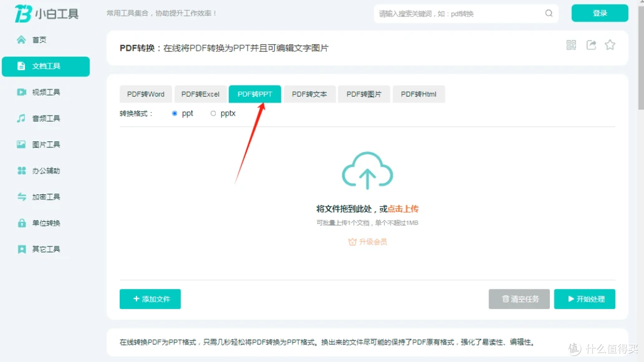Select the ppt format radio button
Image resolution: width=644 pixels, height=362 pixels.
click(x=175, y=113)
